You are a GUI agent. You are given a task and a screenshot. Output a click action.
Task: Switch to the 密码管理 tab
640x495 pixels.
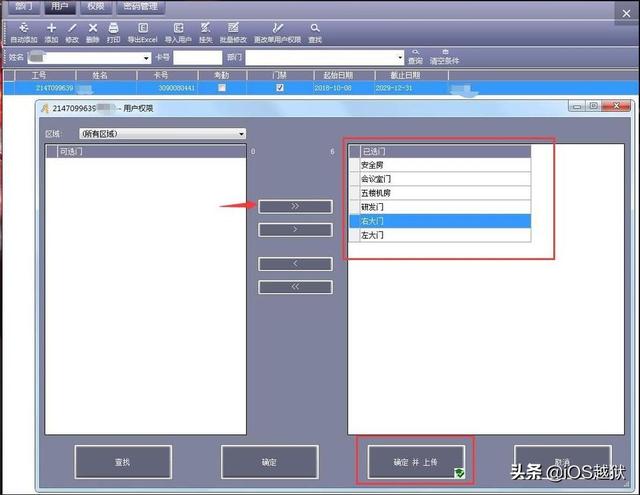(x=140, y=7)
